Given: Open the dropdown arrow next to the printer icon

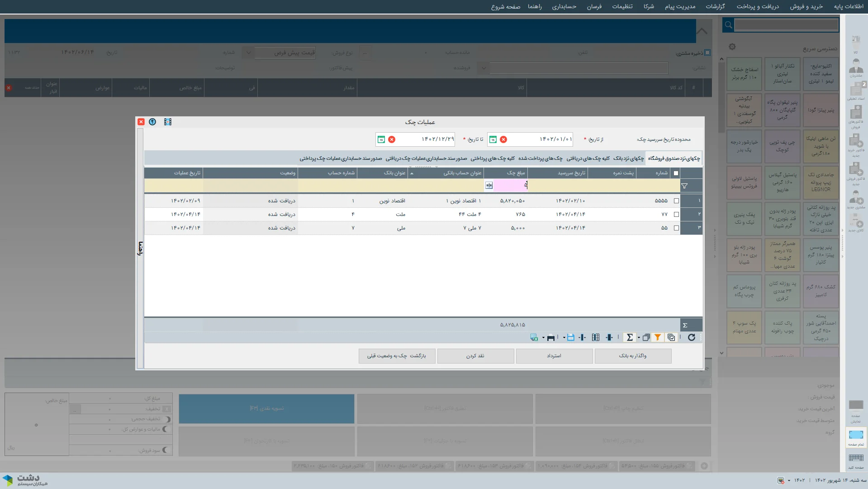Looking at the screenshot, I should coord(543,337).
